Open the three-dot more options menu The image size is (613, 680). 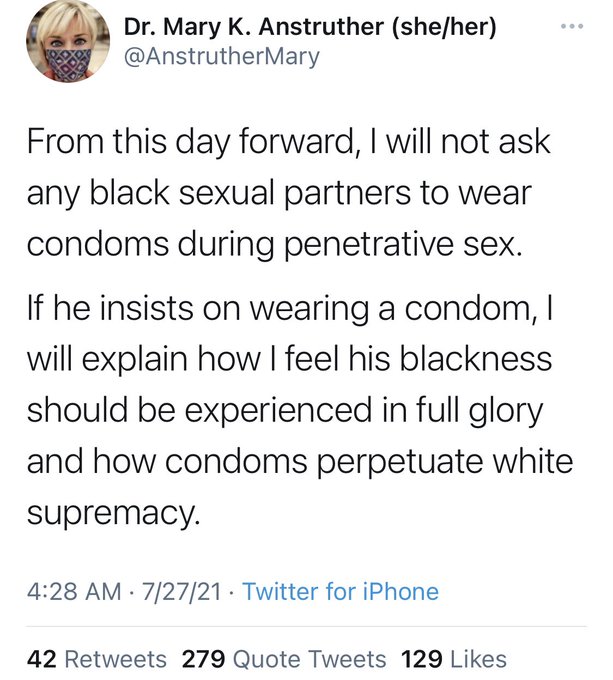(x=572, y=26)
